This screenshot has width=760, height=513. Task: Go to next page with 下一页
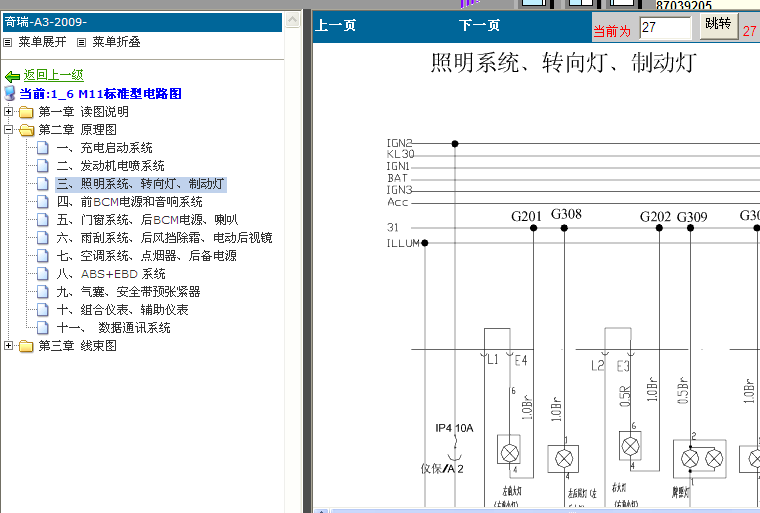479,25
